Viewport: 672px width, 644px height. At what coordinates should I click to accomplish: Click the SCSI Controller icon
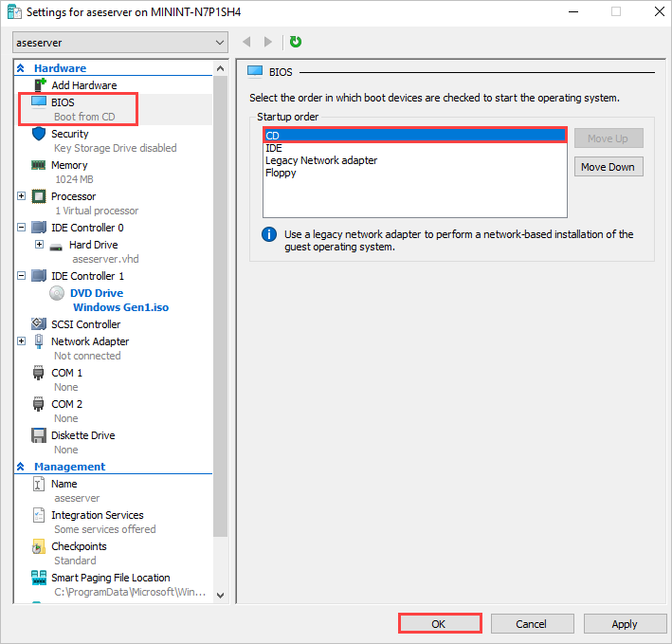[x=39, y=323]
